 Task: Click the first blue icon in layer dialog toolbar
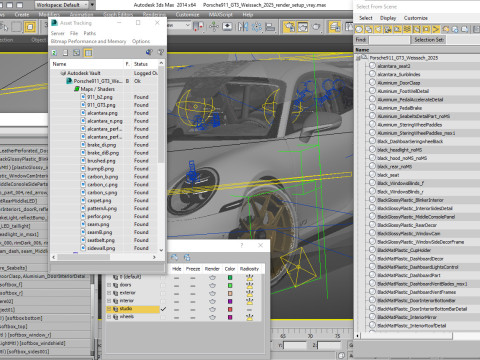pyautogui.click(x=174, y=257)
